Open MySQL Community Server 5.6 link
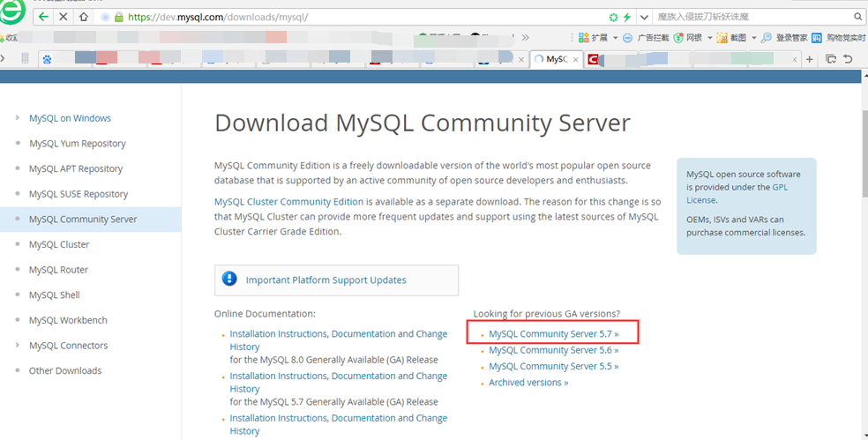This screenshot has height=440, width=868. (x=554, y=350)
